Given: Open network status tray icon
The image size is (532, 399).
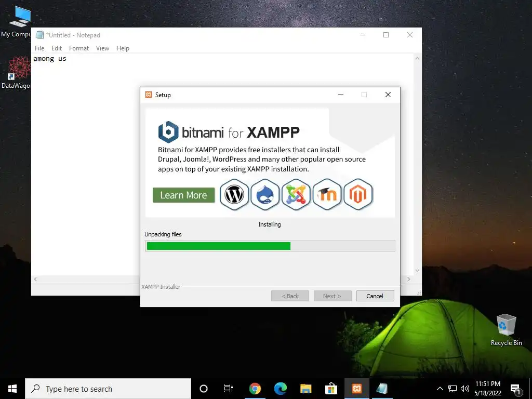Looking at the screenshot, I should [x=453, y=389].
